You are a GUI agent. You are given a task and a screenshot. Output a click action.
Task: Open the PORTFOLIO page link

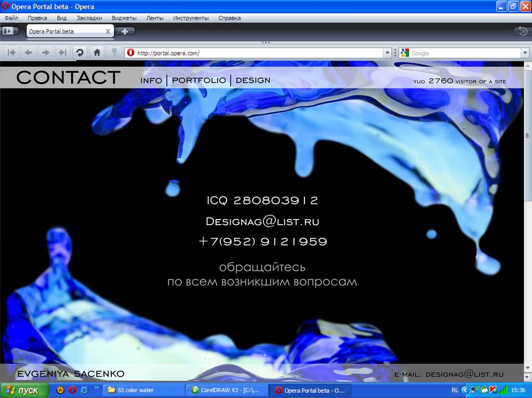[199, 80]
